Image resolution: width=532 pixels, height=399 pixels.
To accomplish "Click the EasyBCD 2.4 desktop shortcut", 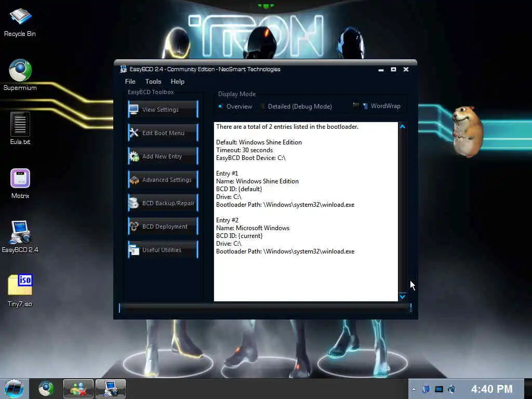I will click(x=20, y=237).
